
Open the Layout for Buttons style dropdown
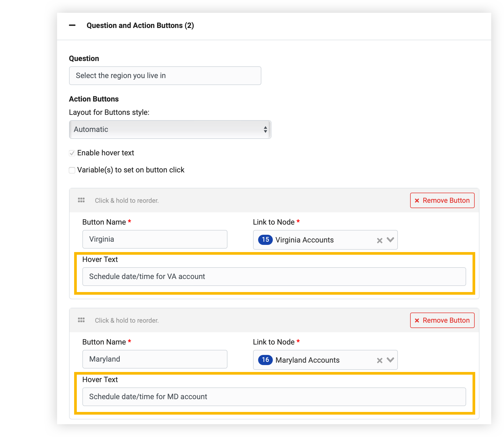[170, 130]
